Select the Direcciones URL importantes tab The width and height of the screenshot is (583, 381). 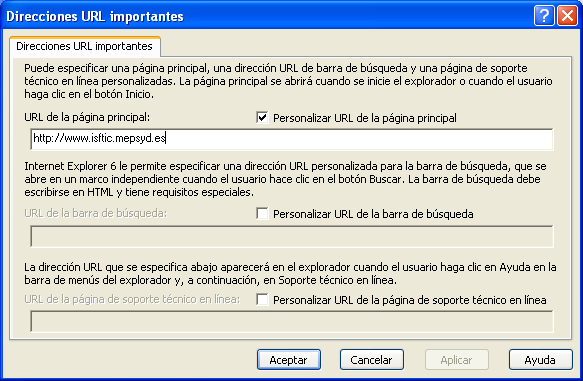point(84,46)
